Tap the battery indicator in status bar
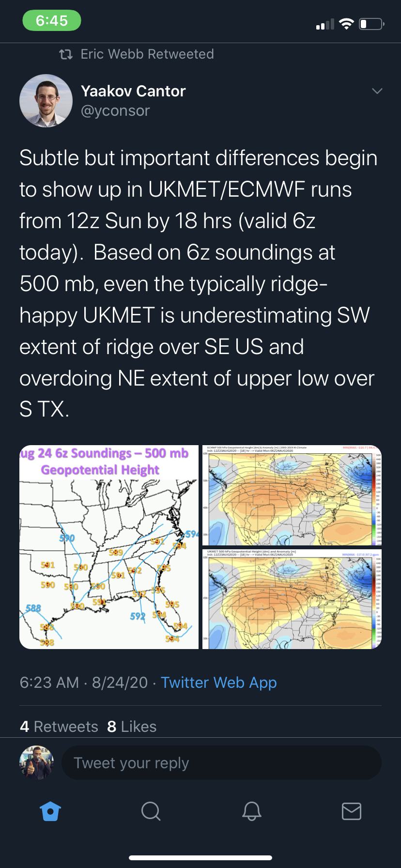 pos(371,24)
